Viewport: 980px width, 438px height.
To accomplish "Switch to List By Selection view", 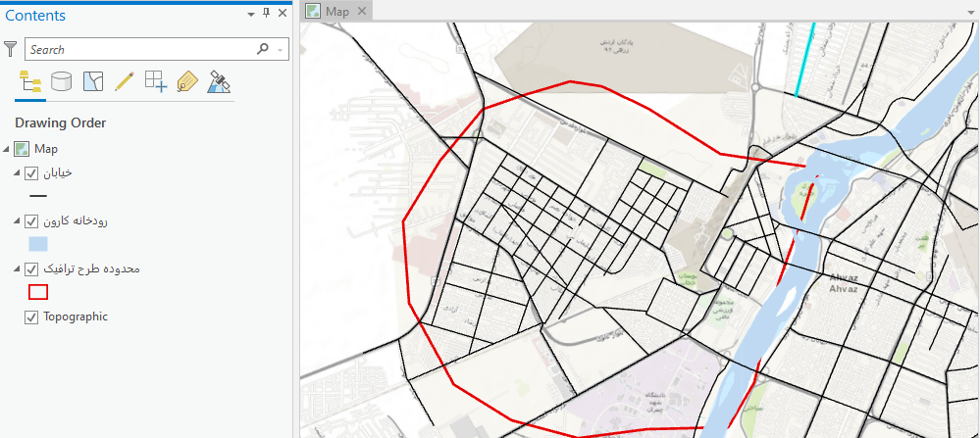I will (92, 82).
